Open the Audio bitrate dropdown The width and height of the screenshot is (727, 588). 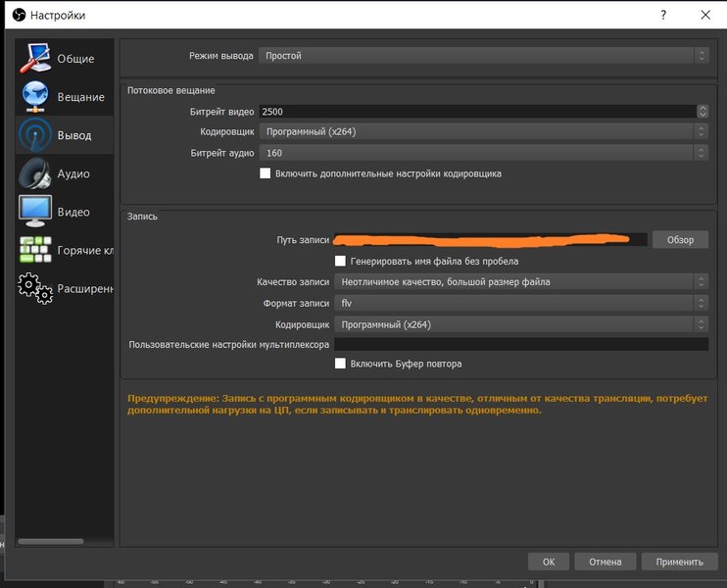click(x=484, y=153)
